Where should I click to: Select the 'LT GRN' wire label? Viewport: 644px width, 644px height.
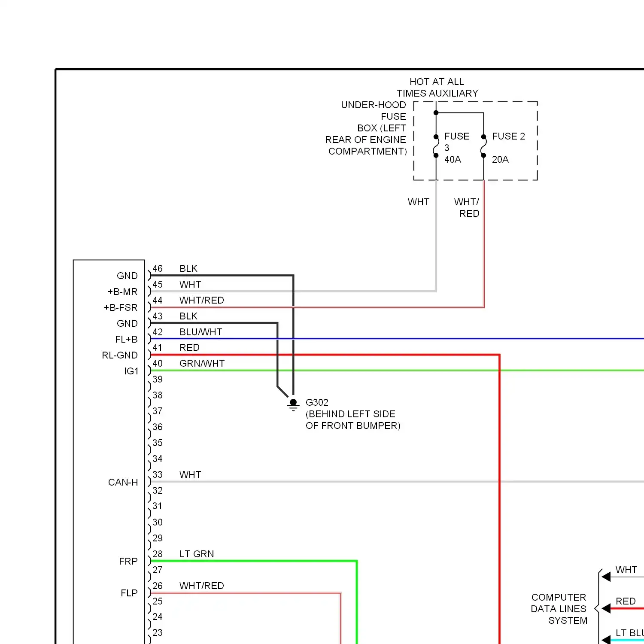pos(197,554)
